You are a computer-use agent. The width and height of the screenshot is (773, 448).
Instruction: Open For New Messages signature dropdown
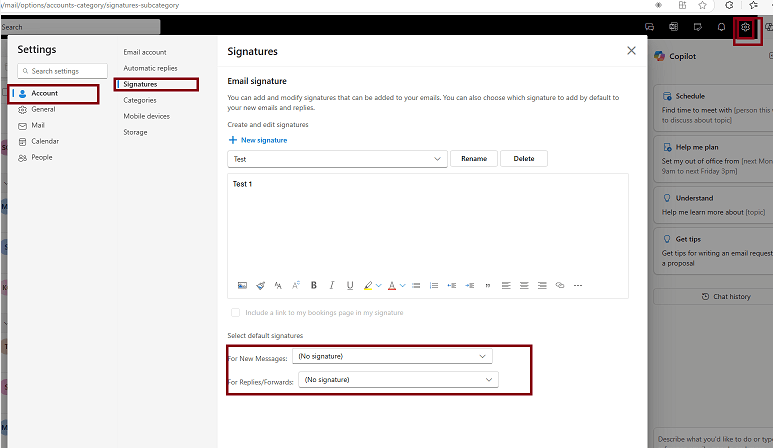coord(392,356)
